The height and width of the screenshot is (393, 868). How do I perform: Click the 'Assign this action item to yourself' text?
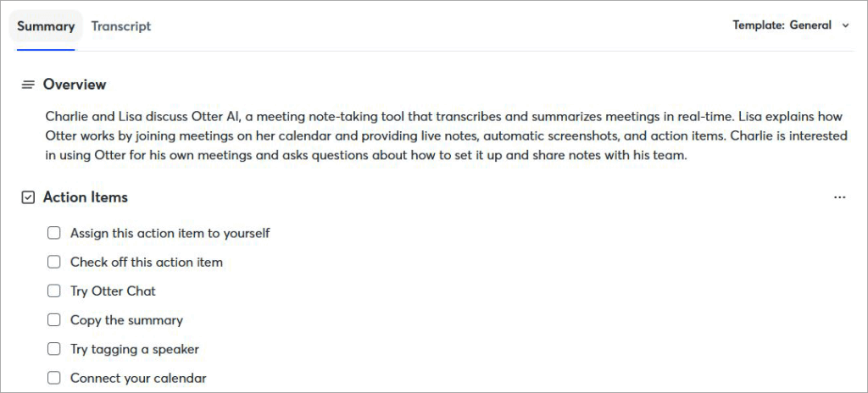coord(170,233)
